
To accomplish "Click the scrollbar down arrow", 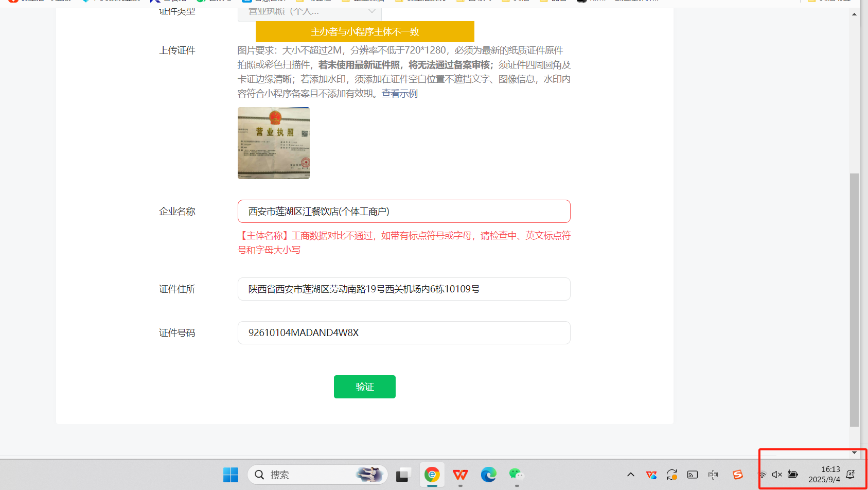I will tap(854, 453).
